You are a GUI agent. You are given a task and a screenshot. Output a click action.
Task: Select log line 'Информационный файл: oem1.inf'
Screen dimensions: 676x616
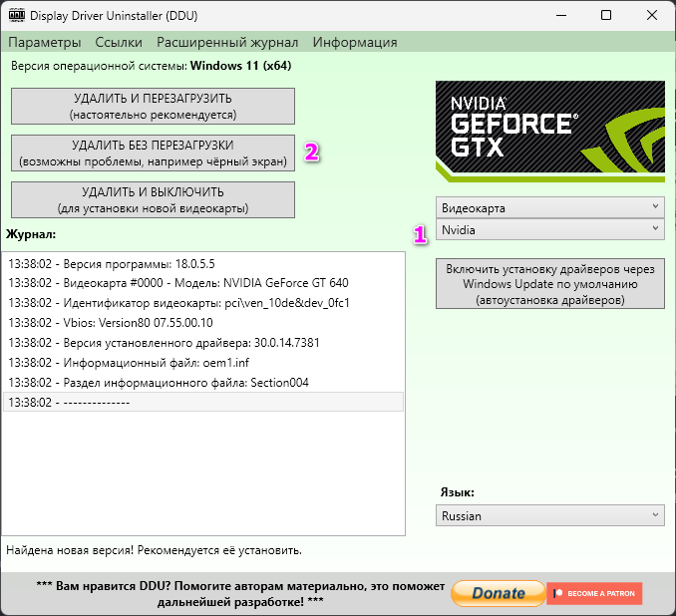point(203,363)
